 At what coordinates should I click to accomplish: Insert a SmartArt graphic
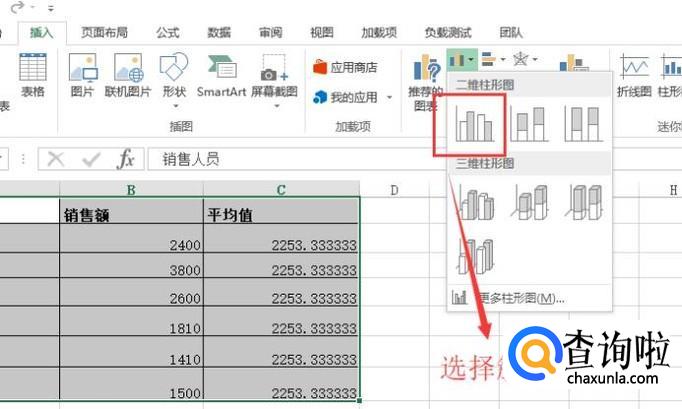(221, 75)
